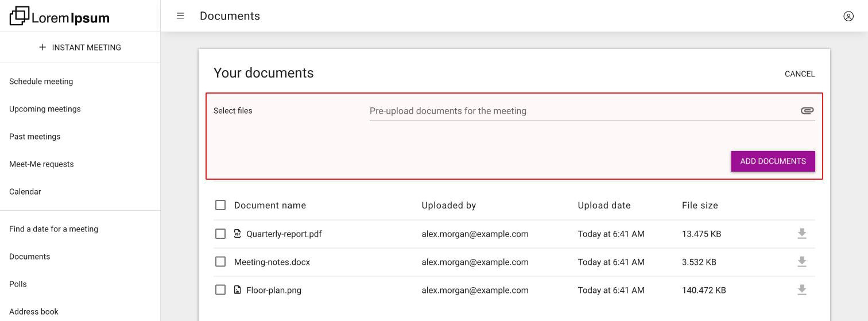Viewport: 868px width, 321px height.
Task: Click the upload date in the Floor-plan.png row
Action: coord(611,290)
